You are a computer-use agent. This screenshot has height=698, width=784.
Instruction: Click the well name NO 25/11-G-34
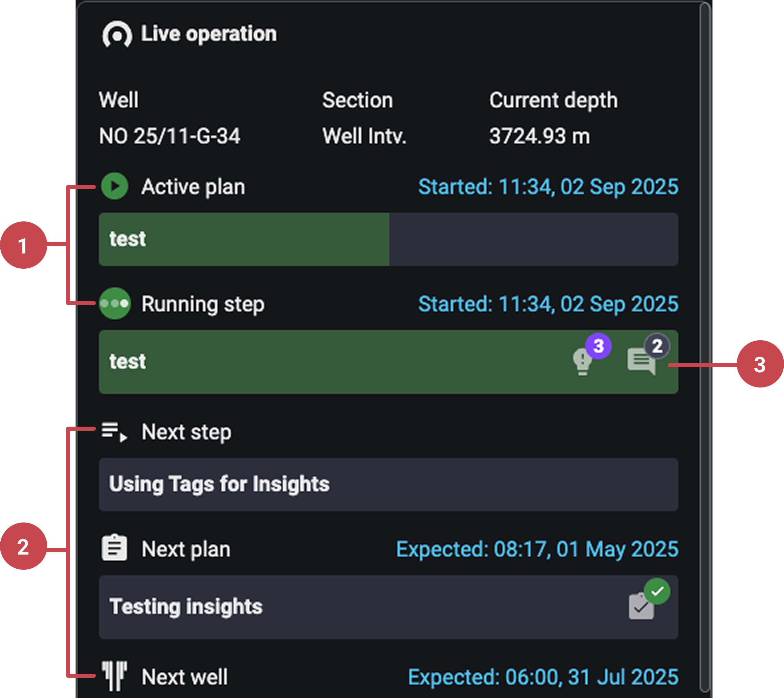tap(170, 136)
